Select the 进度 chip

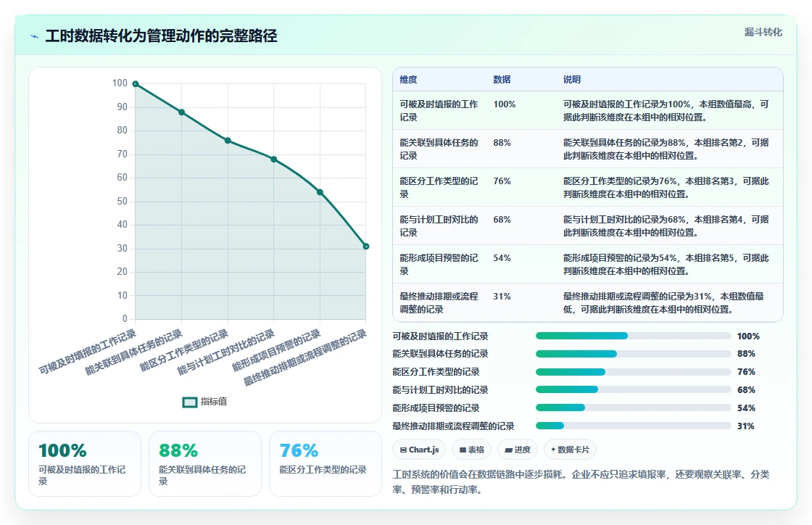point(518,450)
